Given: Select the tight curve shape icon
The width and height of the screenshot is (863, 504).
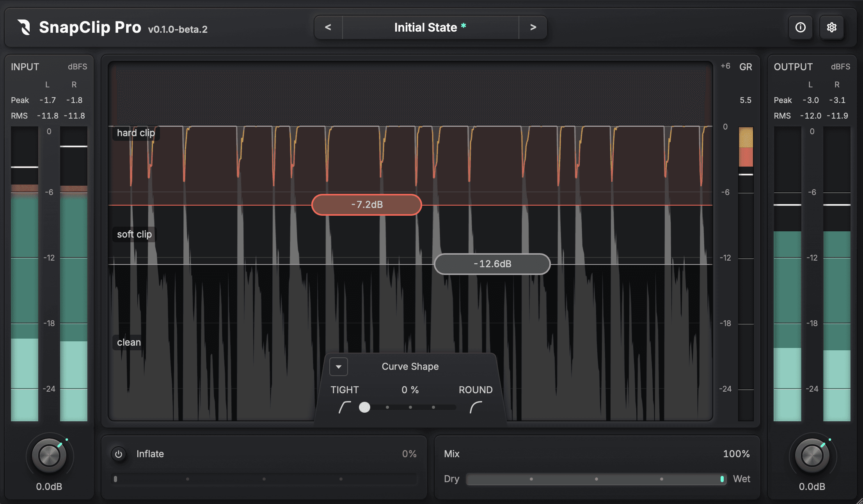Looking at the screenshot, I should coord(344,407).
